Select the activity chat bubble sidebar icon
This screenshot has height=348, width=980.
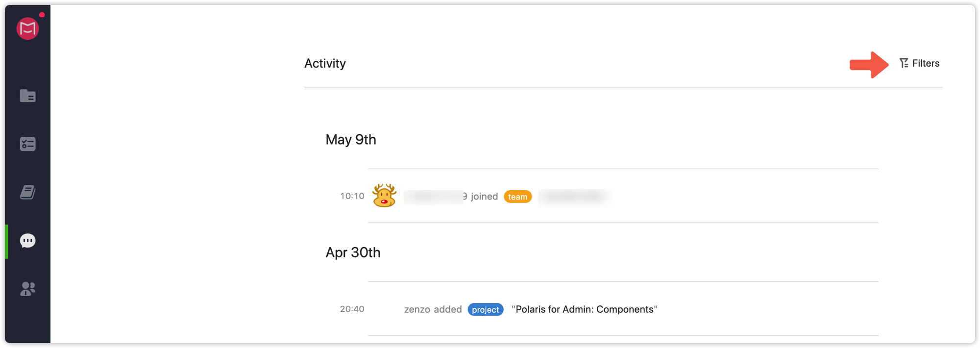click(x=28, y=241)
